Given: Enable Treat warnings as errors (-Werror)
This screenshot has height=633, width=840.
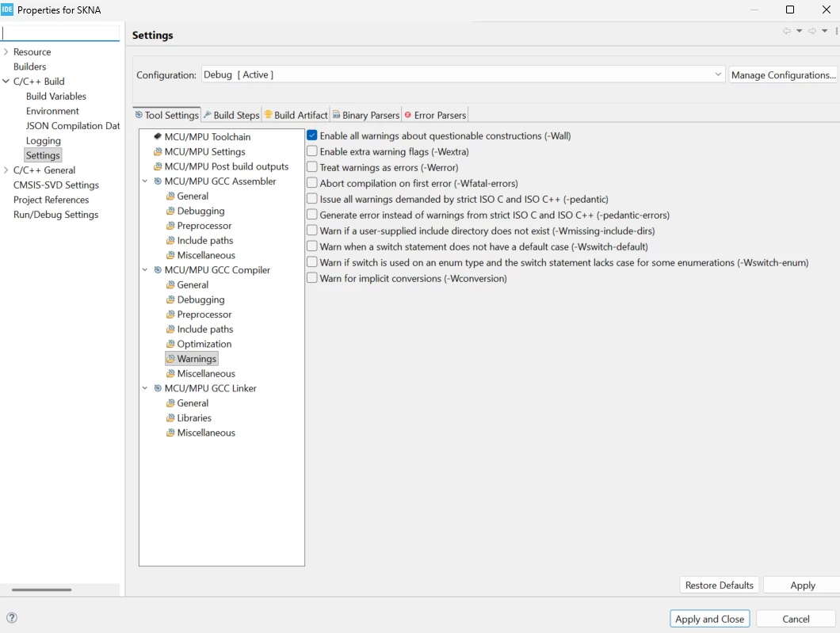Looking at the screenshot, I should point(311,167).
